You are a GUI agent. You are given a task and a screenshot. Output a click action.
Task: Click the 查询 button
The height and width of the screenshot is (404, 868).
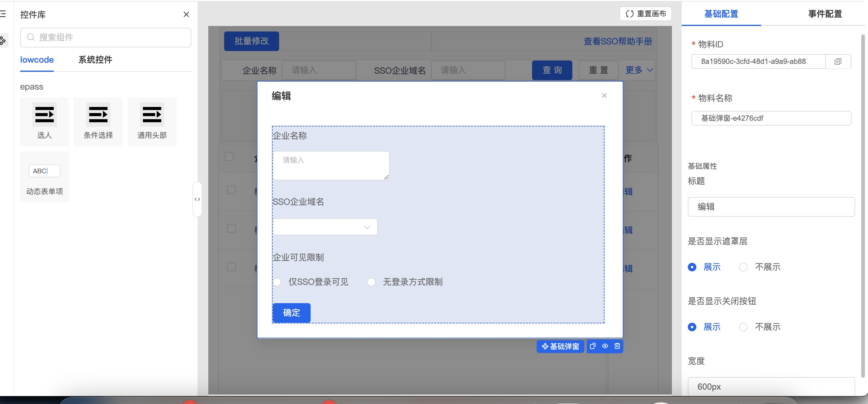coord(552,70)
